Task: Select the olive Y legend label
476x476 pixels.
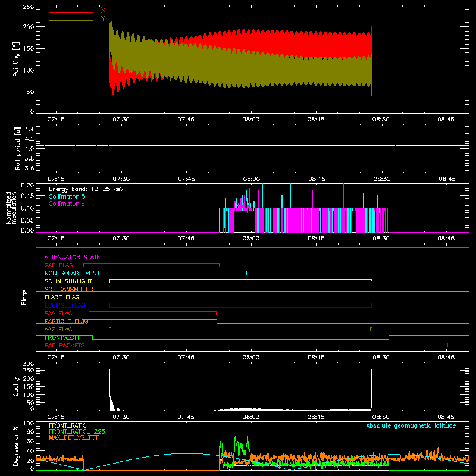Action: click(x=103, y=18)
